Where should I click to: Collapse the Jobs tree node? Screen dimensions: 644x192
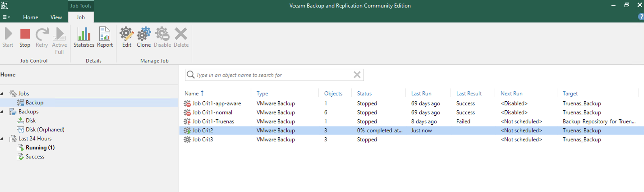coord(2,94)
